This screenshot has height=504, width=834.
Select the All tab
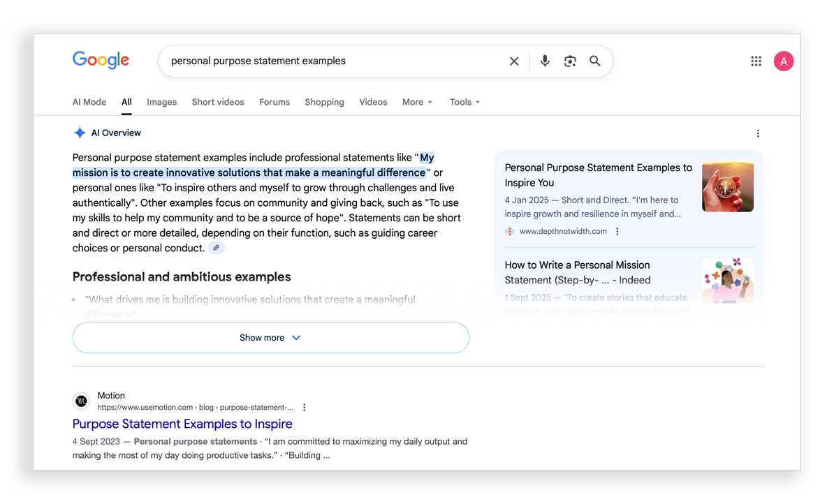tap(126, 102)
